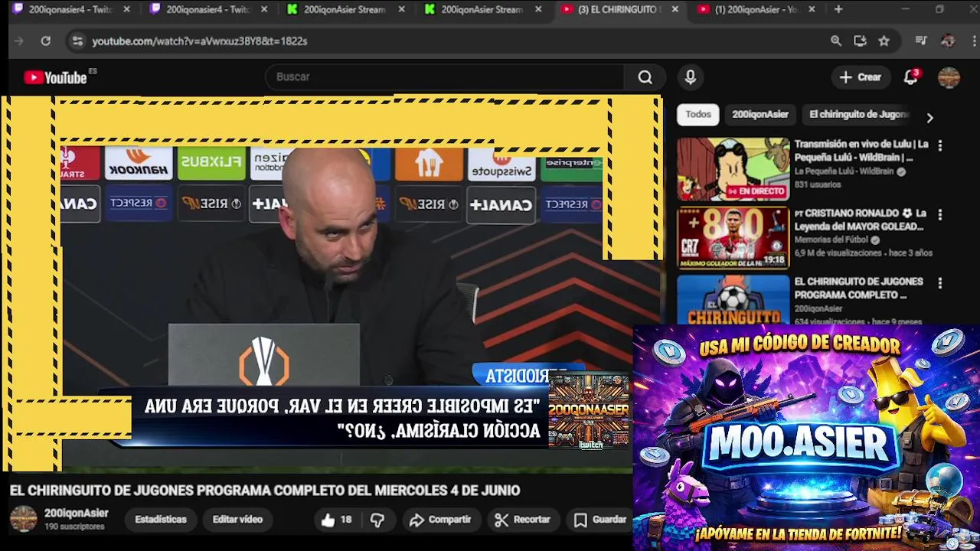Image resolution: width=980 pixels, height=551 pixels.
Task: Open options for CRISTIANO RONALDO video
Action: click(940, 215)
